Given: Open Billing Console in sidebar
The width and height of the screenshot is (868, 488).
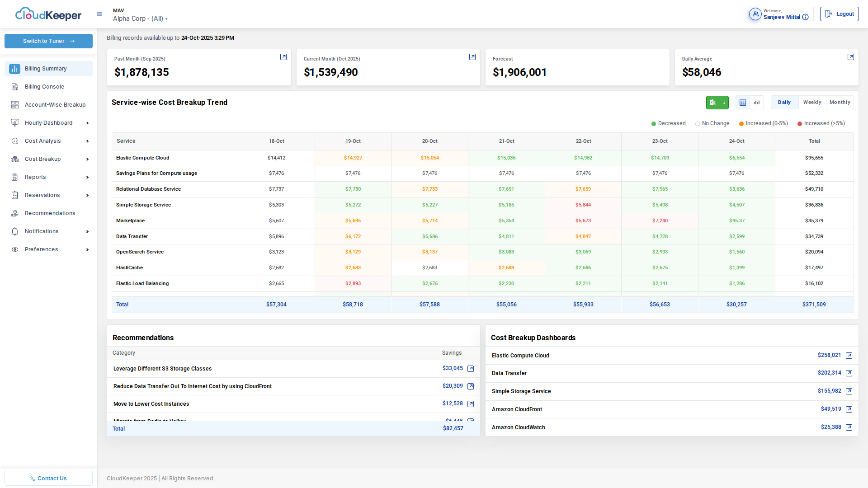Looking at the screenshot, I should click(x=44, y=87).
